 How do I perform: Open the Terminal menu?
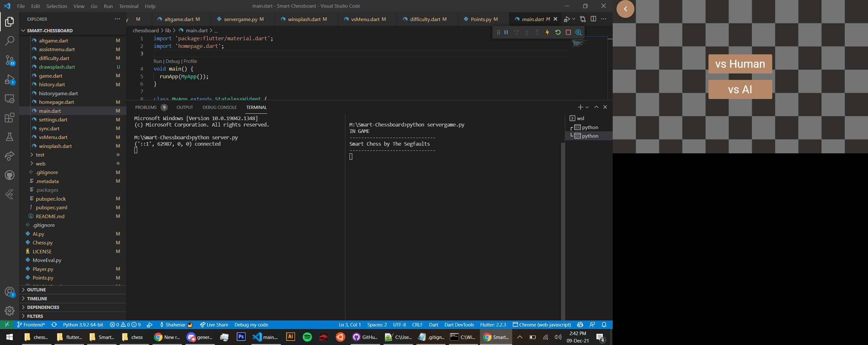pos(128,6)
